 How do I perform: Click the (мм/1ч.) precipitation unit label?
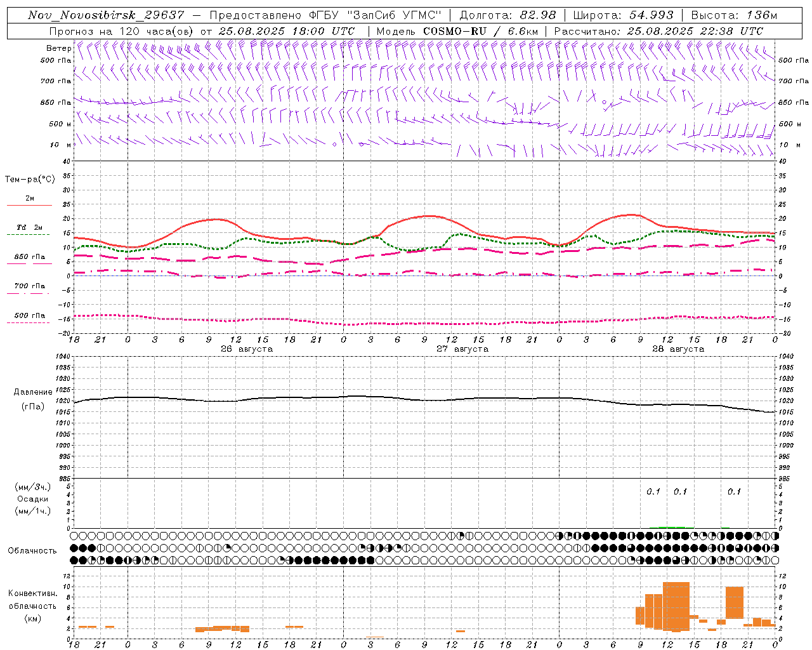click(33, 511)
